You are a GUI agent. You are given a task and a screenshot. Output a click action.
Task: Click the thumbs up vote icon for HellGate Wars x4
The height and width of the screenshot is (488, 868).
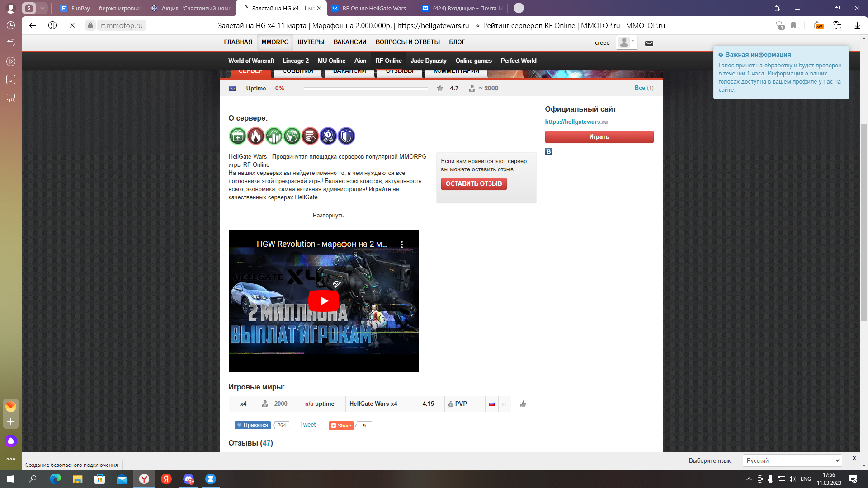523,404
